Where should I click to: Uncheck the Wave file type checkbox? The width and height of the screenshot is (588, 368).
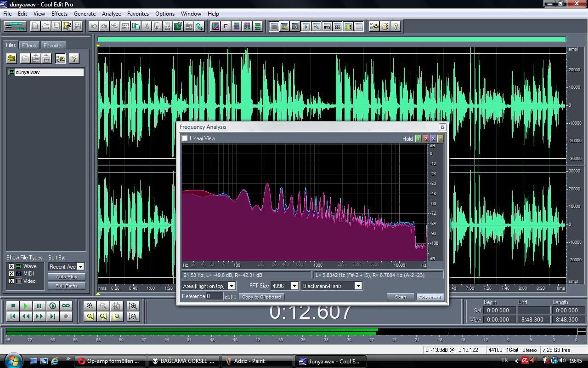[11, 266]
